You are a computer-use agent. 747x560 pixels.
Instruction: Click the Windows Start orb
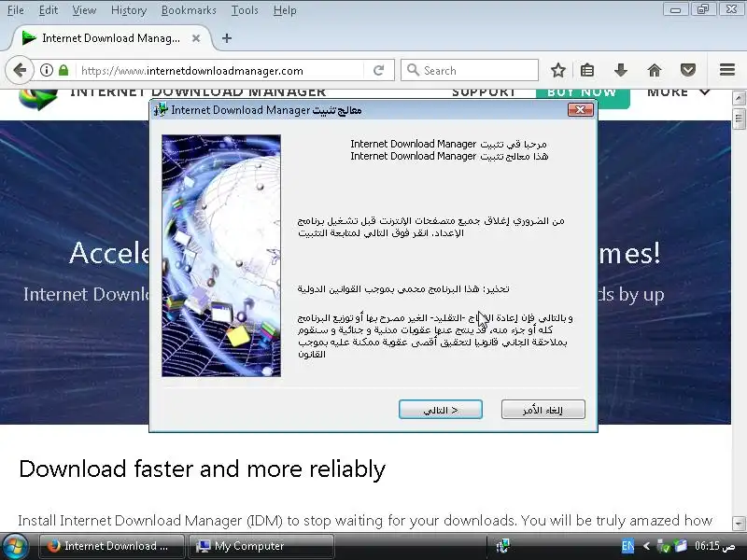15,546
